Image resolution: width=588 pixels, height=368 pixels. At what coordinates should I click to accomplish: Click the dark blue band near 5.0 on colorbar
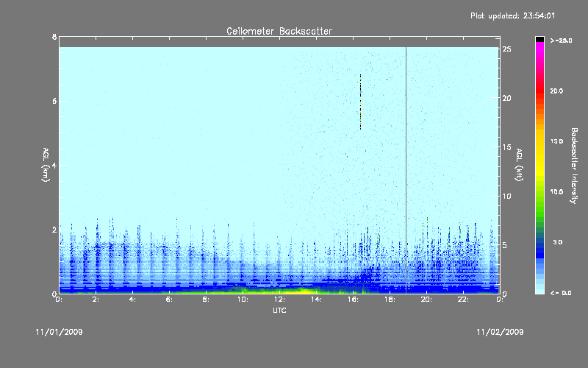[x=539, y=248]
